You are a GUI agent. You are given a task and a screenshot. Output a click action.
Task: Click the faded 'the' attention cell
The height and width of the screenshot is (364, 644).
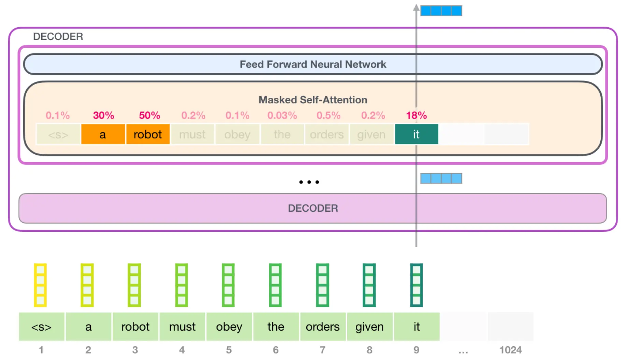(282, 134)
